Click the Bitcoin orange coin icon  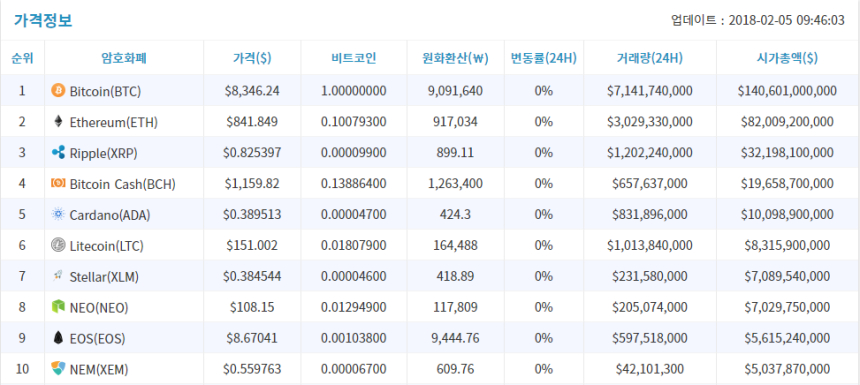58,90
